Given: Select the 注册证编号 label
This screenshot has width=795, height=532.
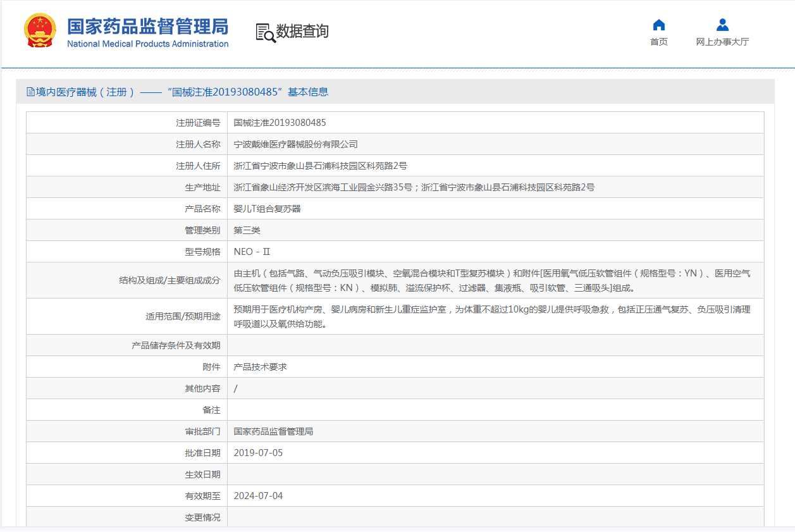Looking at the screenshot, I should coord(198,123).
